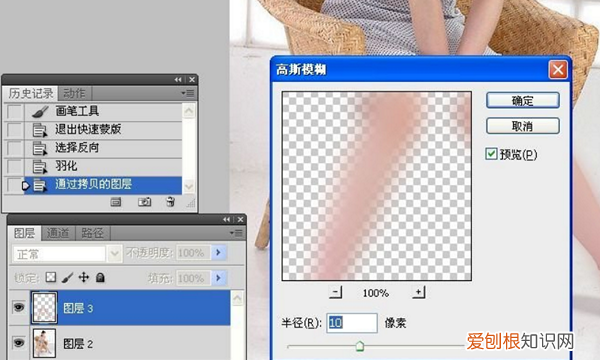Click the 填充 value field
Image resolution: width=600 pixels, height=360 pixels.
pyautogui.click(x=193, y=278)
